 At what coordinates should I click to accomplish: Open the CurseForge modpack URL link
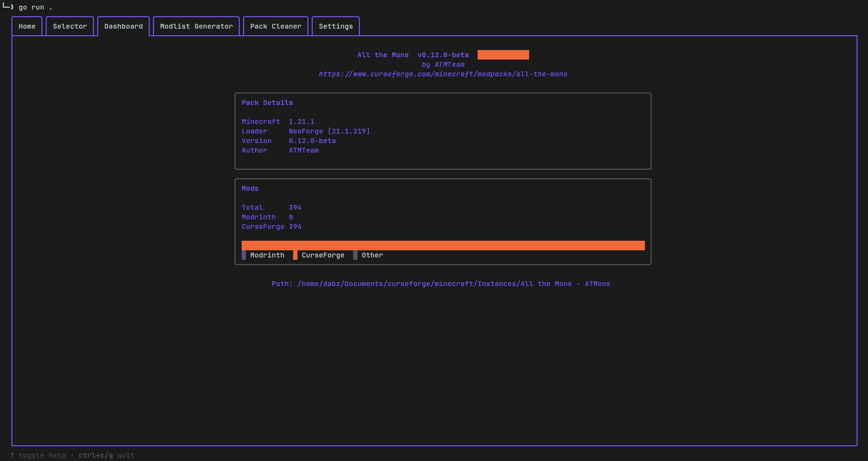443,74
